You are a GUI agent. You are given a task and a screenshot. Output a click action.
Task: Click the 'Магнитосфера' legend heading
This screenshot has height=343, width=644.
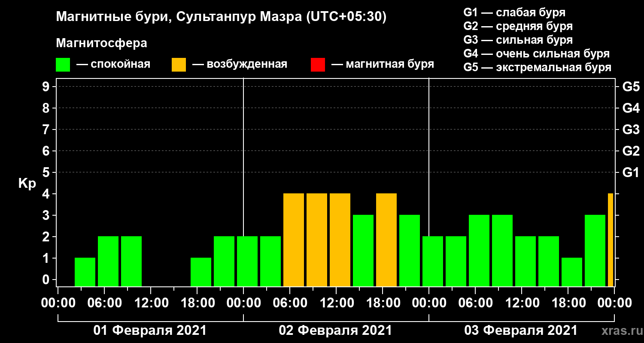[x=101, y=43]
